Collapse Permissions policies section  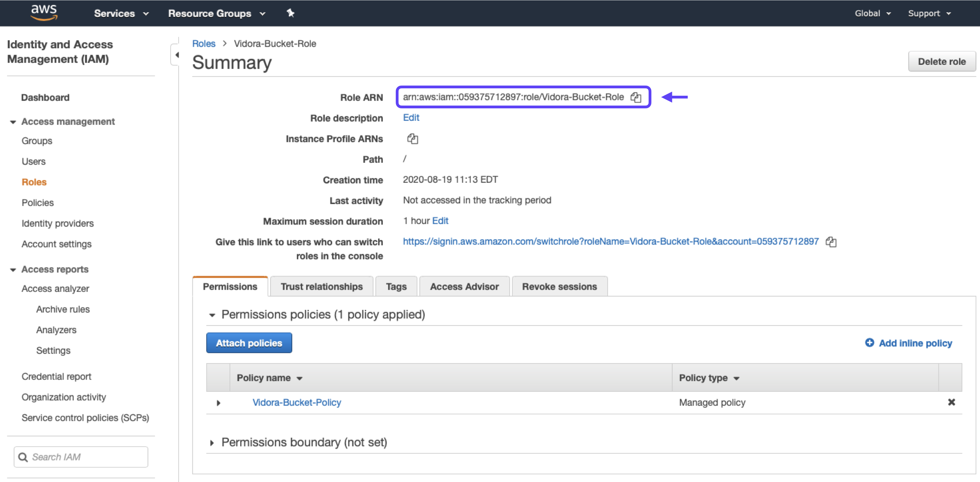click(212, 315)
